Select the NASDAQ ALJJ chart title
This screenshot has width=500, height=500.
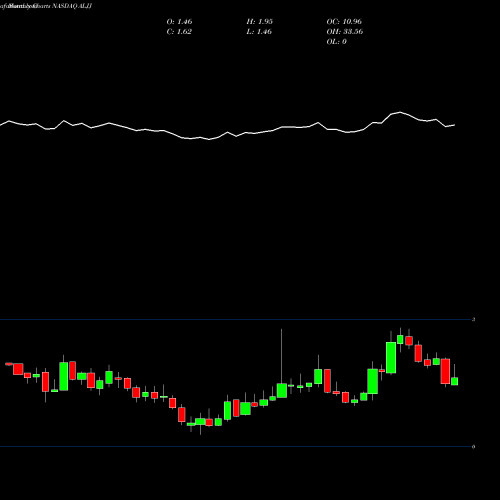pyautogui.click(x=72, y=6)
